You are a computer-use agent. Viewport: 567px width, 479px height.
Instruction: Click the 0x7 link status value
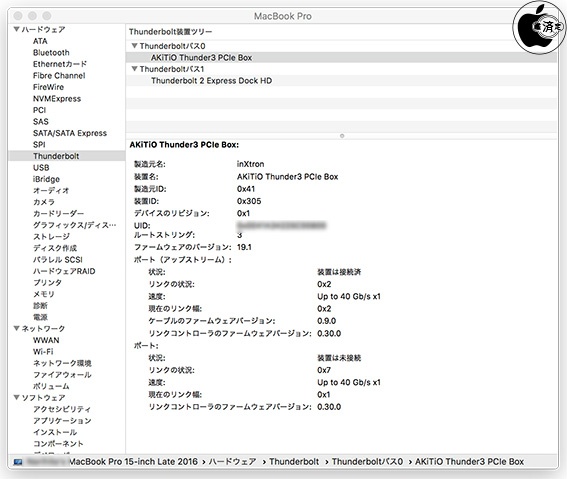click(x=324, y=370)
